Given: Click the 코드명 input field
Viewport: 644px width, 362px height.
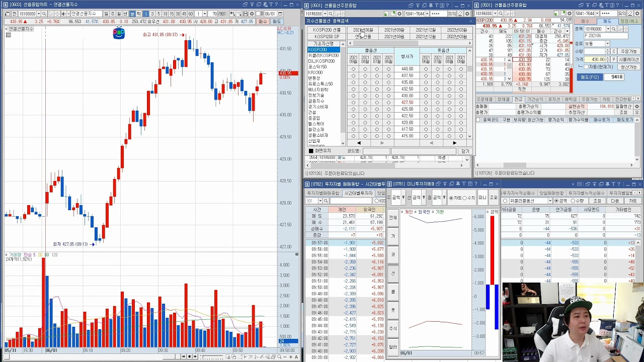Looking at the screenshot, I should pyautogui.click(x=376, y=151).
